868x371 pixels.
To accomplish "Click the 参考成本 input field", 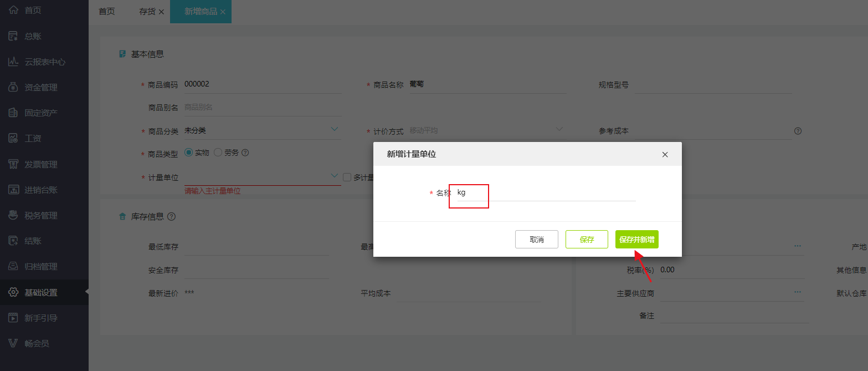I will point(713,131).
